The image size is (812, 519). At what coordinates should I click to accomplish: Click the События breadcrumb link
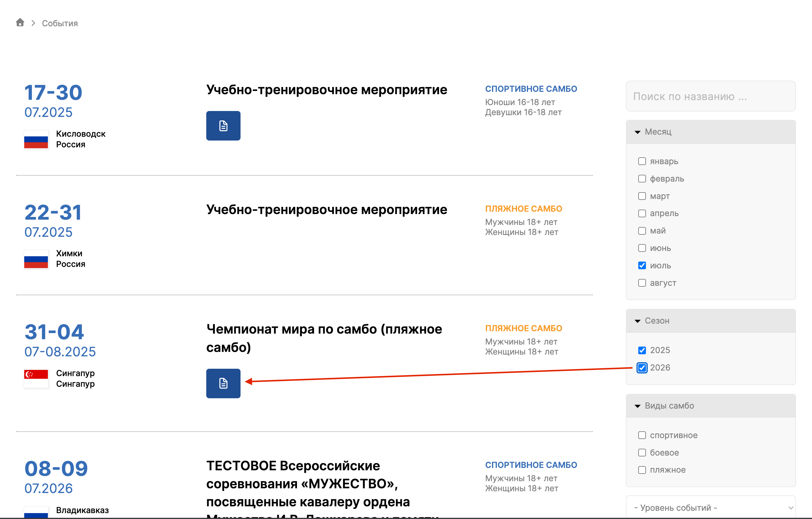[x=60, y=23]
